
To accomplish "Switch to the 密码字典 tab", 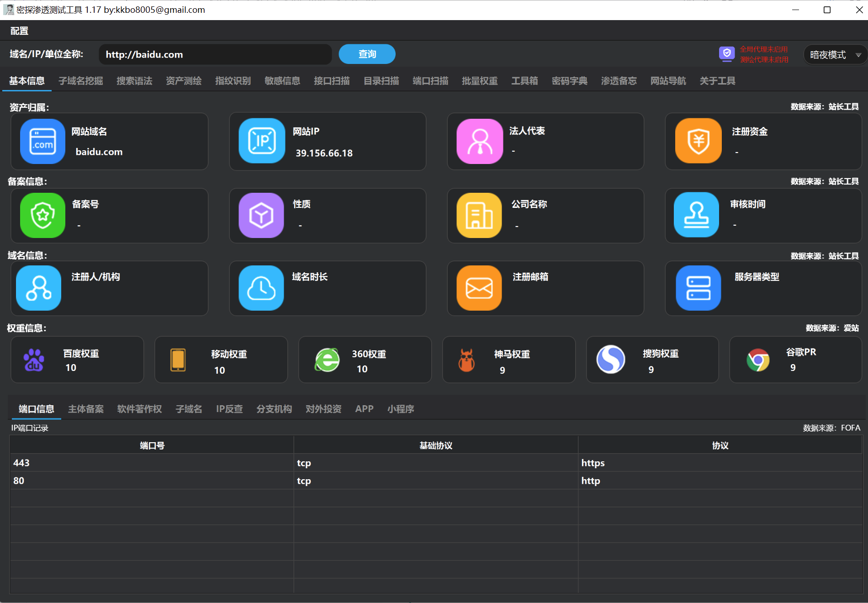I will click(570, 81).
